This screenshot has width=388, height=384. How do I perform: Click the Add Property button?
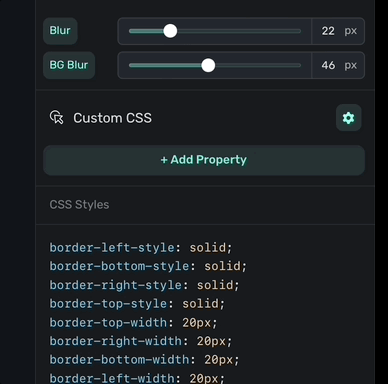click(204, 160)
